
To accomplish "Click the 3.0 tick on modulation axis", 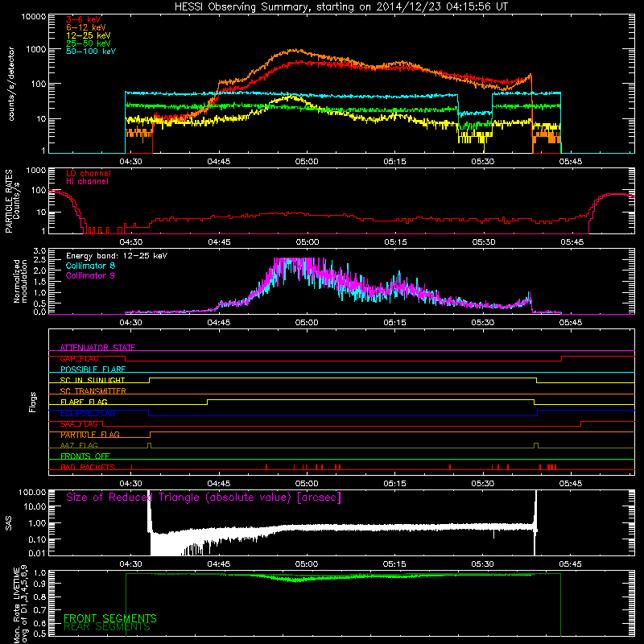I will 39,250.
